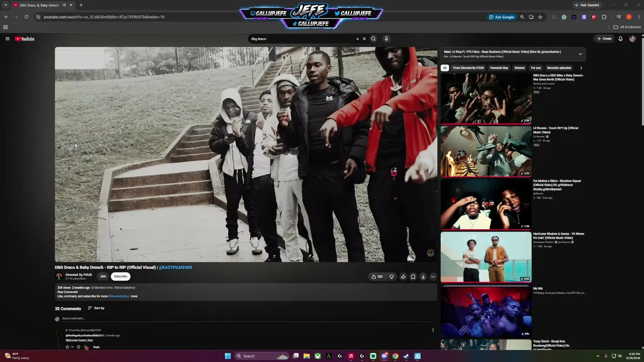Open the 'My Mix' playlist thumbnail

pos(486,311)
